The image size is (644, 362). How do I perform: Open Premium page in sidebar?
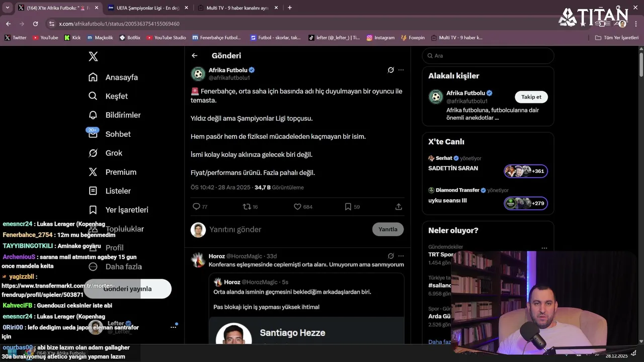click(x=112, y=172)
